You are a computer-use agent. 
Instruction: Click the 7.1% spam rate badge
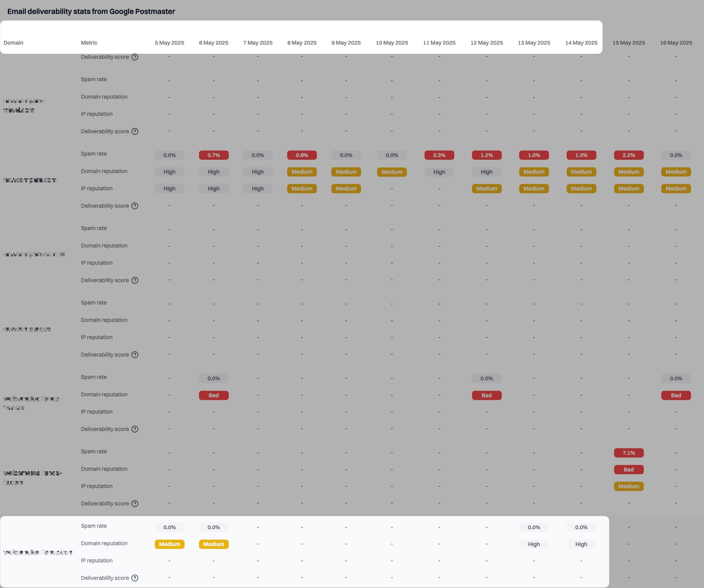coord(628,453)
